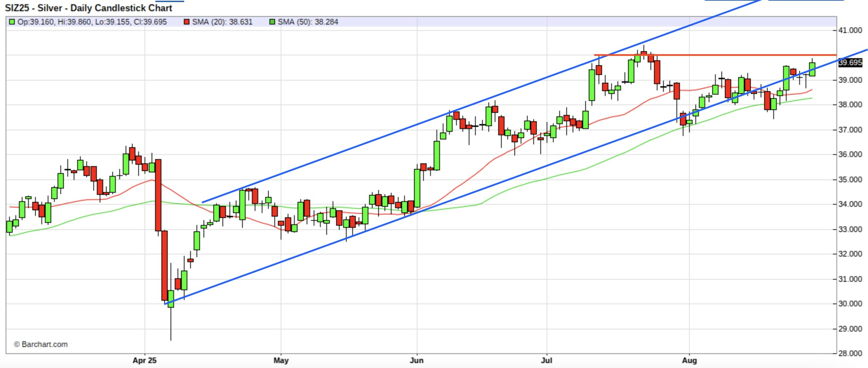Click the 38.000 price axis label
The width and height of the screenshot is (868, 368).
click(850, 105)
